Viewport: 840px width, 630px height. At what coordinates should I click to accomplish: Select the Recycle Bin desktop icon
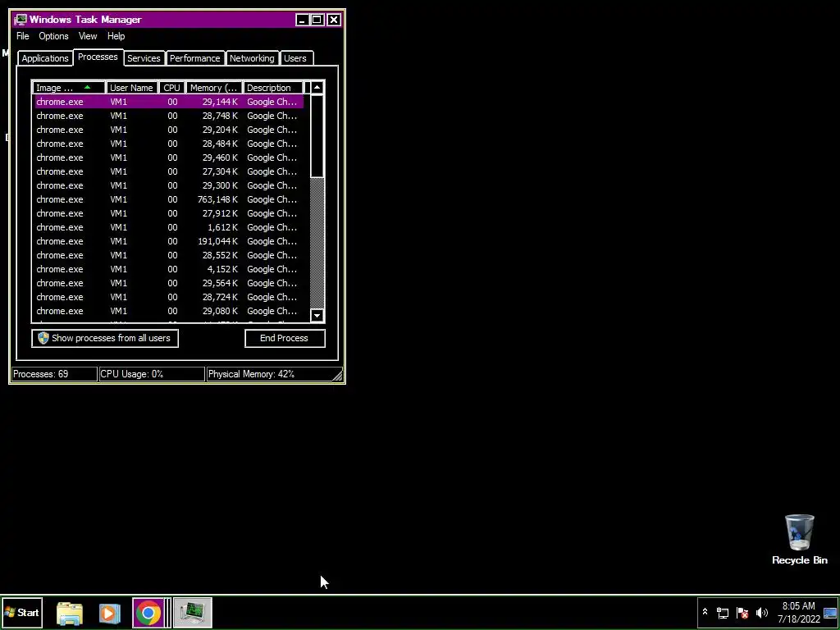pos(800,540)
